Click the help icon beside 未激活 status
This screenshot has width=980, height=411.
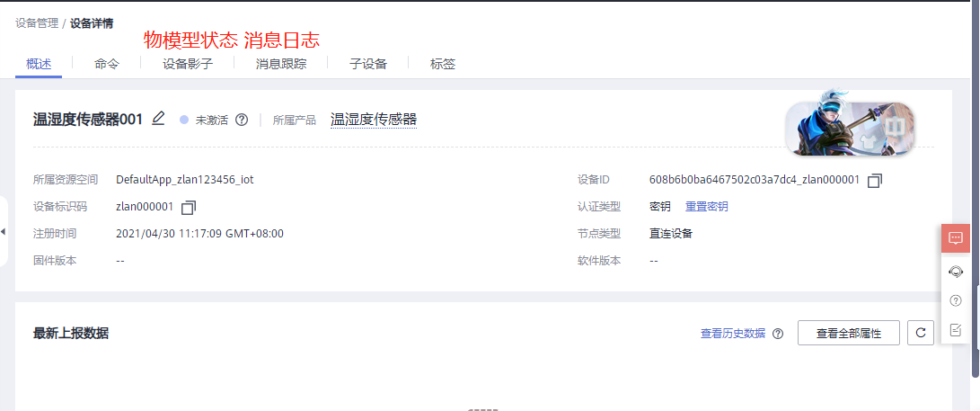pyautogui.click(x=242, y=120)
